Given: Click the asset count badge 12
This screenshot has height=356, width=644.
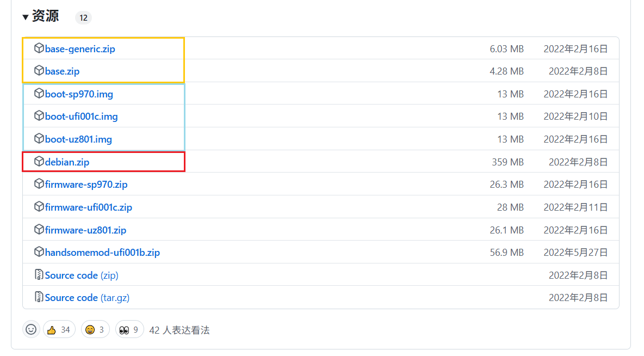Looking at the screenshot, I should click(83, 18).
